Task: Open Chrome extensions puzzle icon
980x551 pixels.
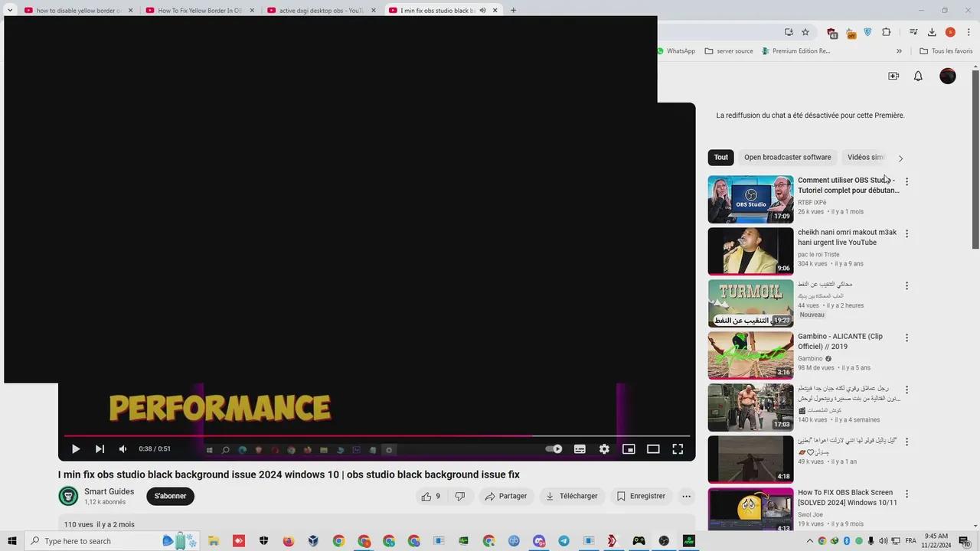Action: [887, 32]
